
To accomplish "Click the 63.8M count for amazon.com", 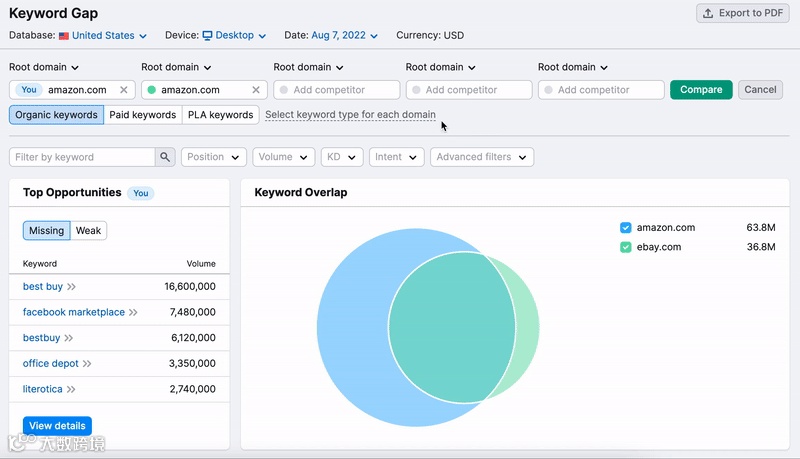I will coord(761,227).
